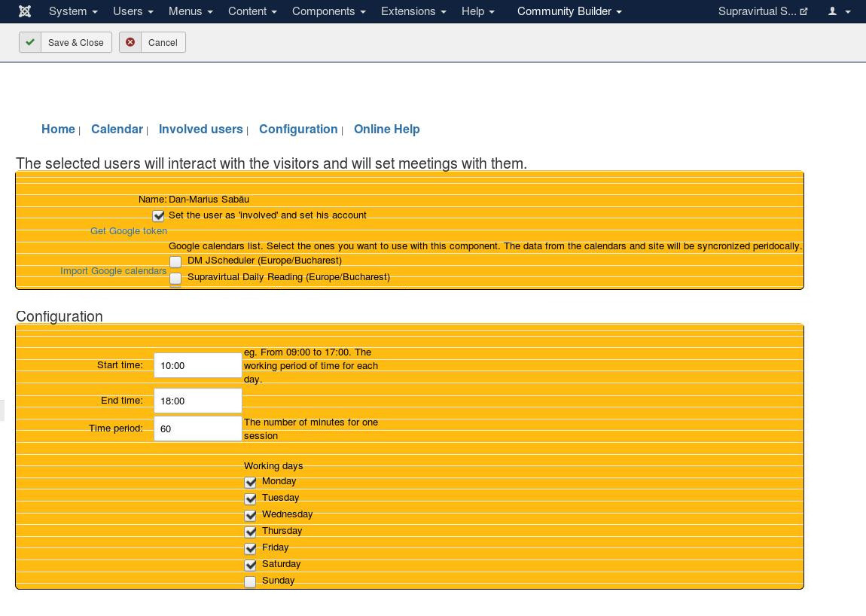Uncheck the Thursday working day

pyautogui.click(x=250, y=532)
